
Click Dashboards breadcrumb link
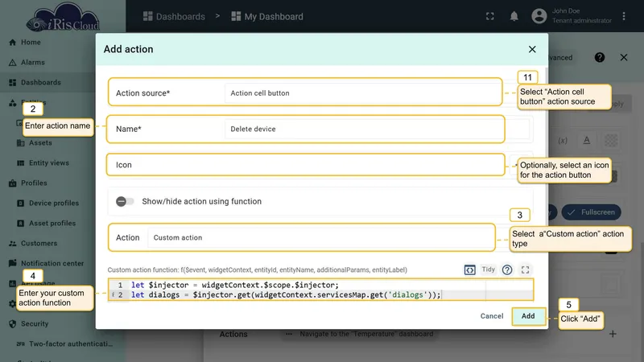point(174,16)
